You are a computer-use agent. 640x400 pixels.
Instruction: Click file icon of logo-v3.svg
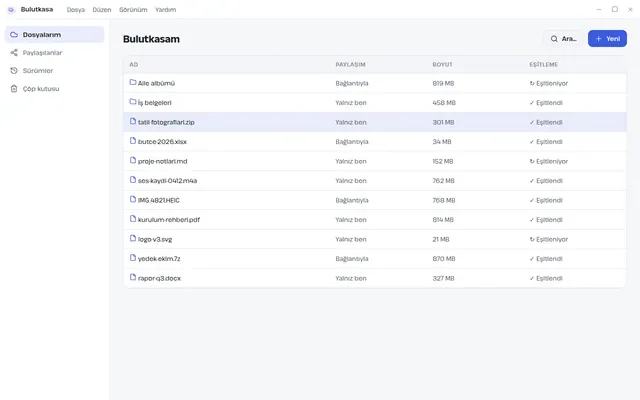coord(133,238)
